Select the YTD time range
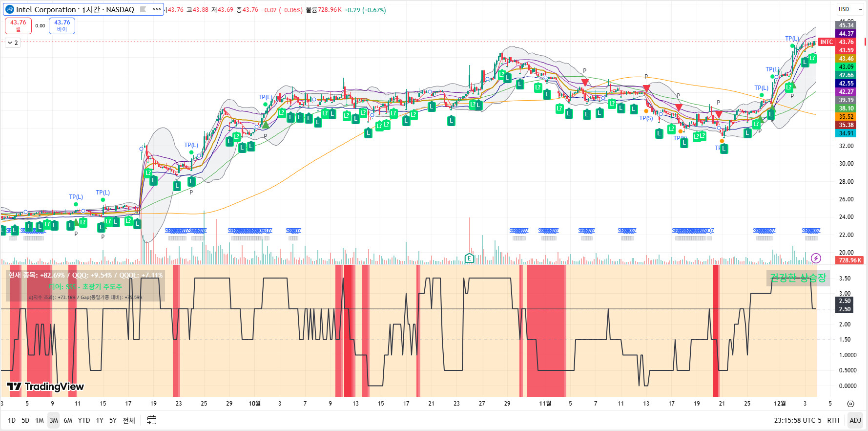 84,420
